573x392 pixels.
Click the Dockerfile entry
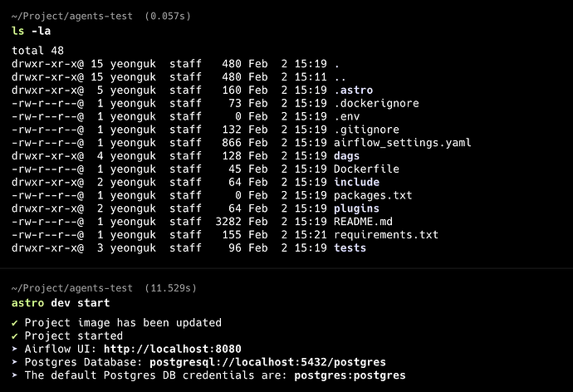click(367, 169)
